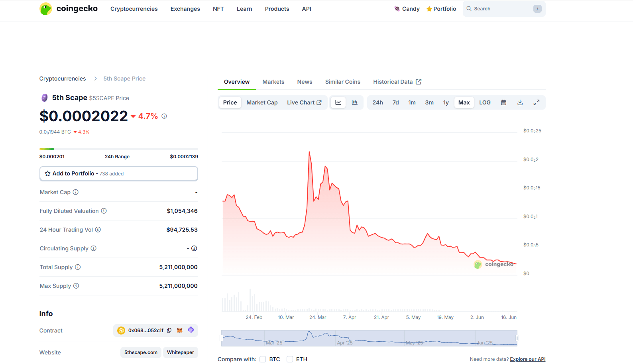Click Market Cap info icon
The image size is (633, 364).
[x=76, y=192]
